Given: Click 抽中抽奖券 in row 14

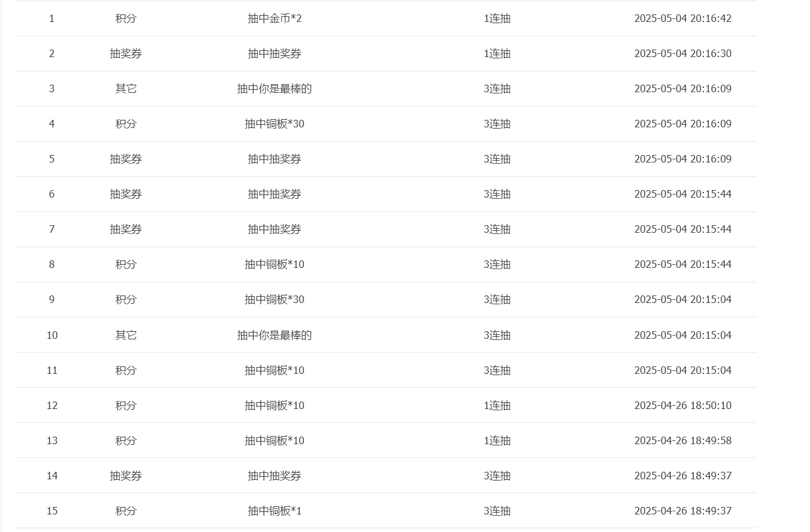Looking at the screenshot, I should coord(274,476).
